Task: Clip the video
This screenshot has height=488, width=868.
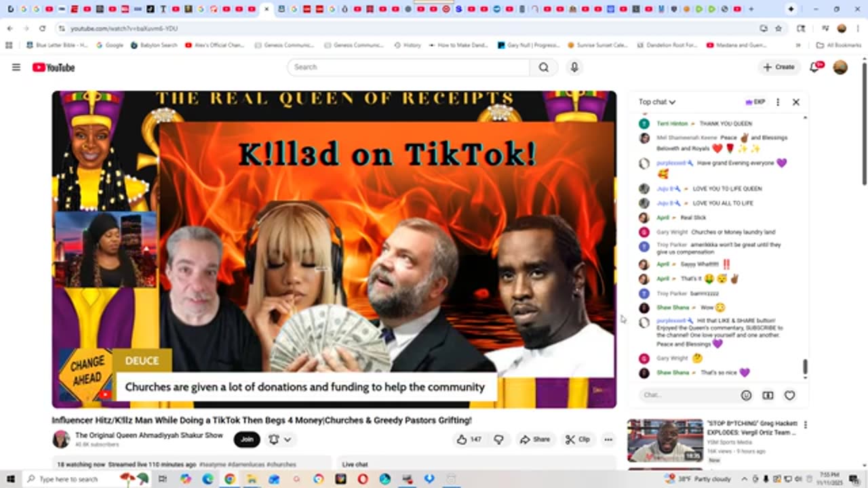Action: tap(578, 439)
